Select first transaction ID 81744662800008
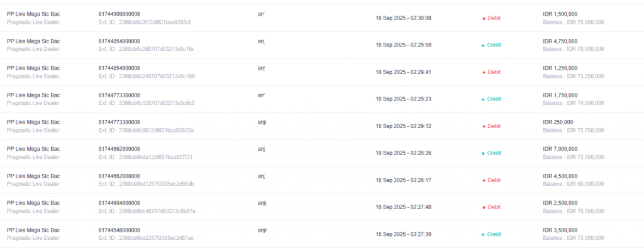The image size is (644, 248). pos(119,149)
